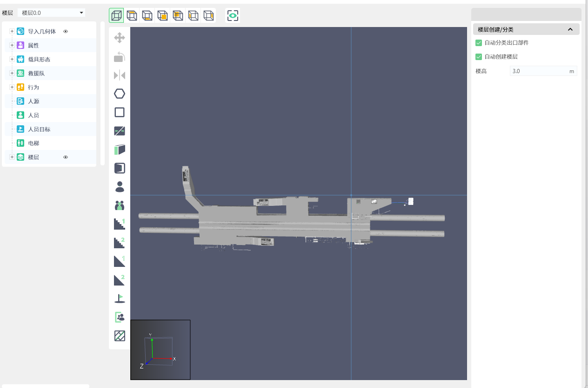Switch to the bottom face cube view

point(147,15)
